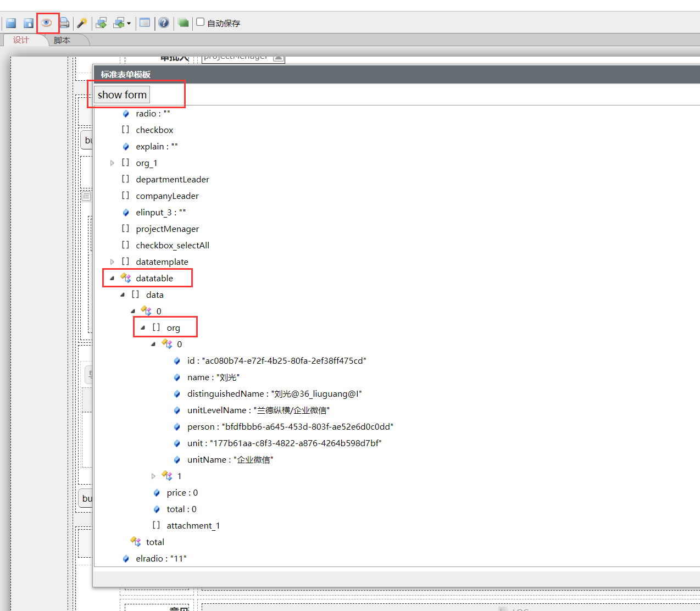Expand the node labeled 1
The width and height of the screenshot is (700, 611).
(153, 476)
